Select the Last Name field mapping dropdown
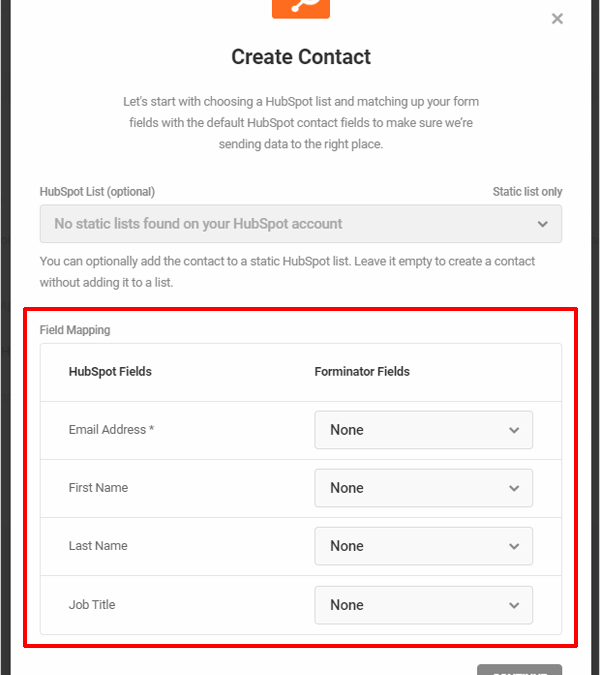The image size is (600, 675). 424,546
